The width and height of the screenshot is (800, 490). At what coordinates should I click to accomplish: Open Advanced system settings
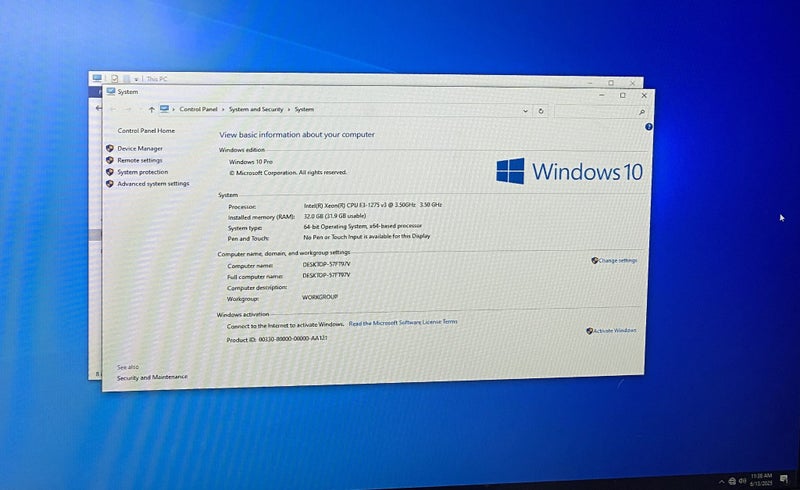153,184
